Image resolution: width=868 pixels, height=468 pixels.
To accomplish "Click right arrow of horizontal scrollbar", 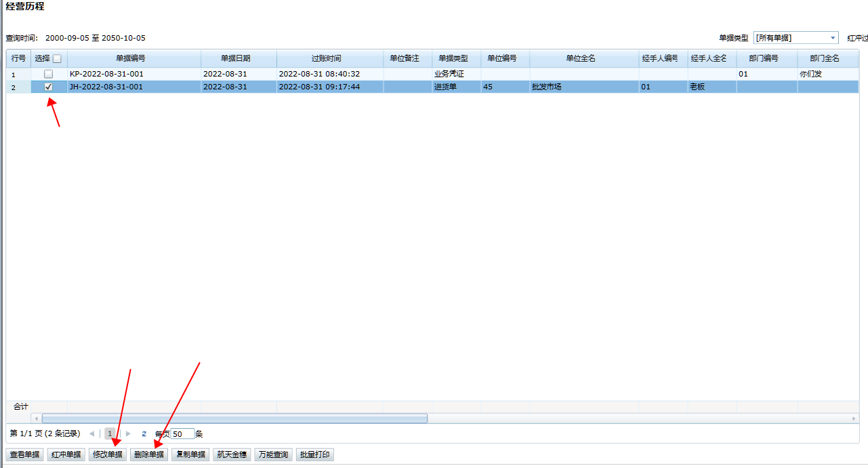I will (x=854, y=419).
